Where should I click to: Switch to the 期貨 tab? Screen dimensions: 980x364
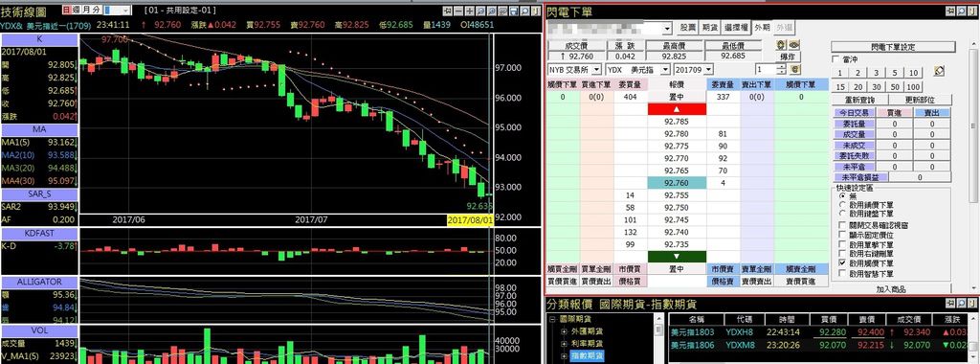[709, 28]
